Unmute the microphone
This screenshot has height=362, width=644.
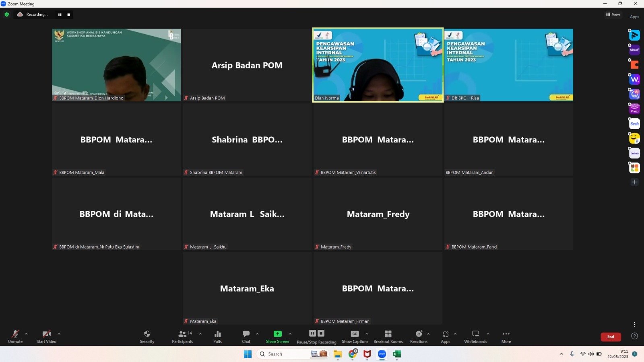pyautogui.click(x=15, y=336)
